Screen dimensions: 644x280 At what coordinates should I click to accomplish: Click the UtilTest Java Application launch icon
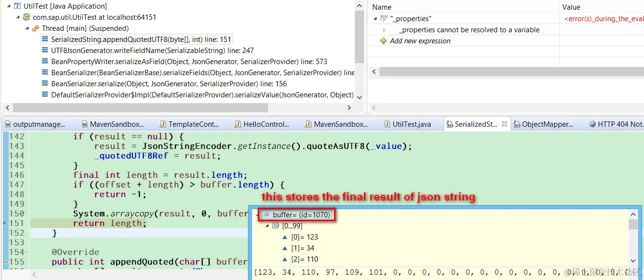coord(17,6)
